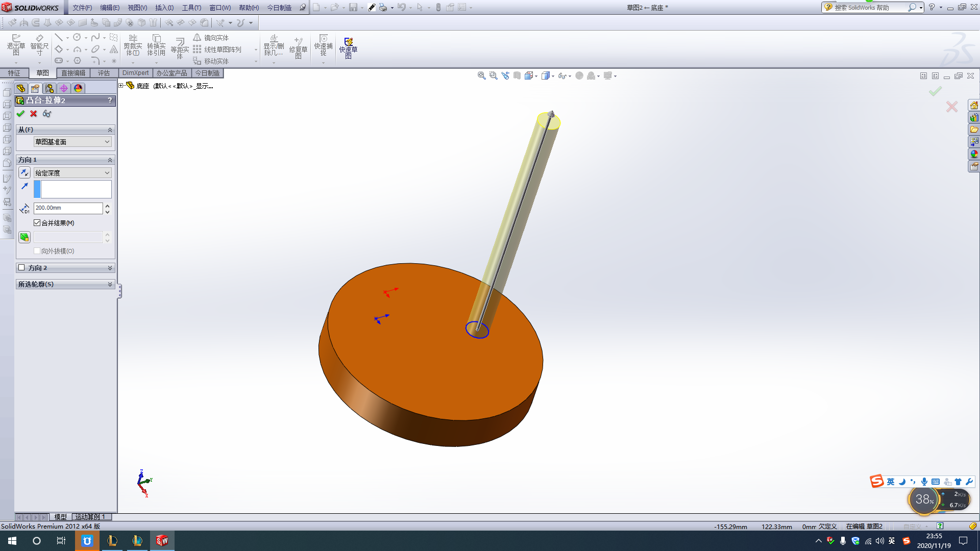The height and width of the screenshot is (551, 980).
Task: Cancel the Boss-Extrude with the red X
Action: point(34,114)
